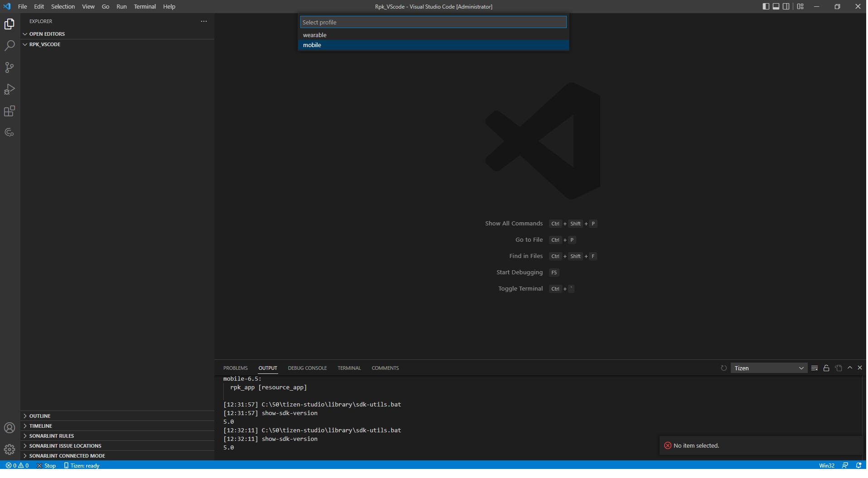
Task: Open the Terminal menu
Action: point(145,6)
